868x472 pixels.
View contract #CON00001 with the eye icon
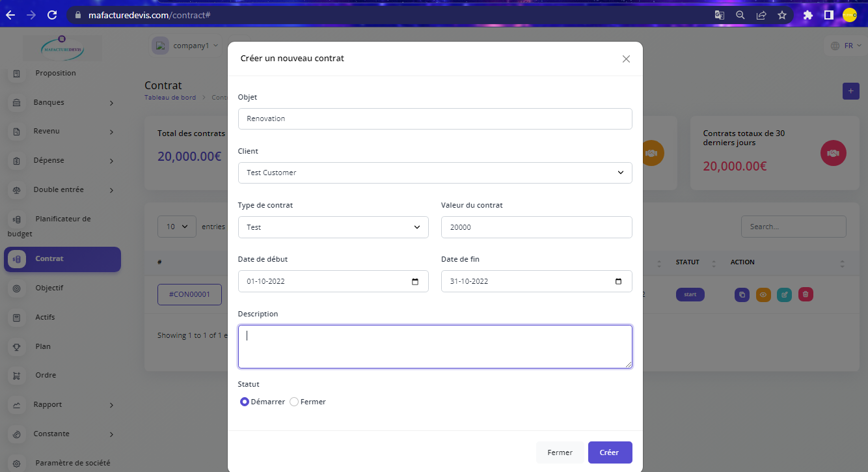pyautogui.click(x=763, y=295)
